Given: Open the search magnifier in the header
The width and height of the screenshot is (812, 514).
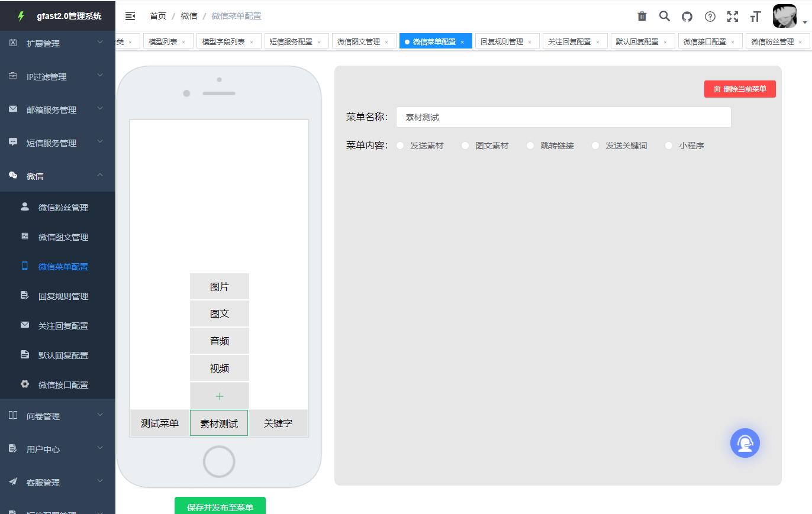Looking at the screenshot, I should [665, 16].
